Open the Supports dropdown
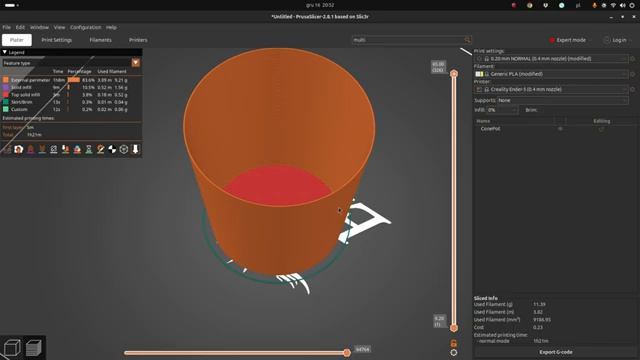640x360 pixels. pos(562,100)
